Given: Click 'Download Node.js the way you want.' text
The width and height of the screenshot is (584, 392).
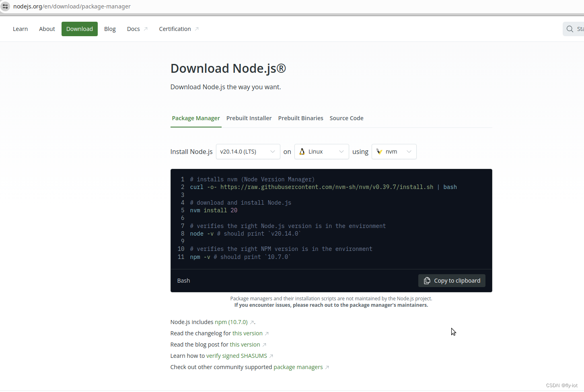Looking at the screenshot, I should pyautogui.click(x=226, y=87).
